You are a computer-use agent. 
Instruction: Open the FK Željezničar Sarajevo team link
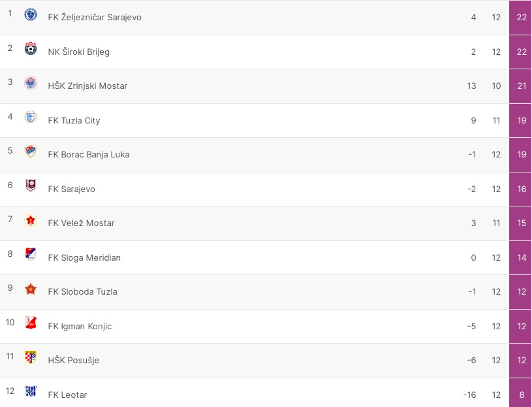[95, 17]
